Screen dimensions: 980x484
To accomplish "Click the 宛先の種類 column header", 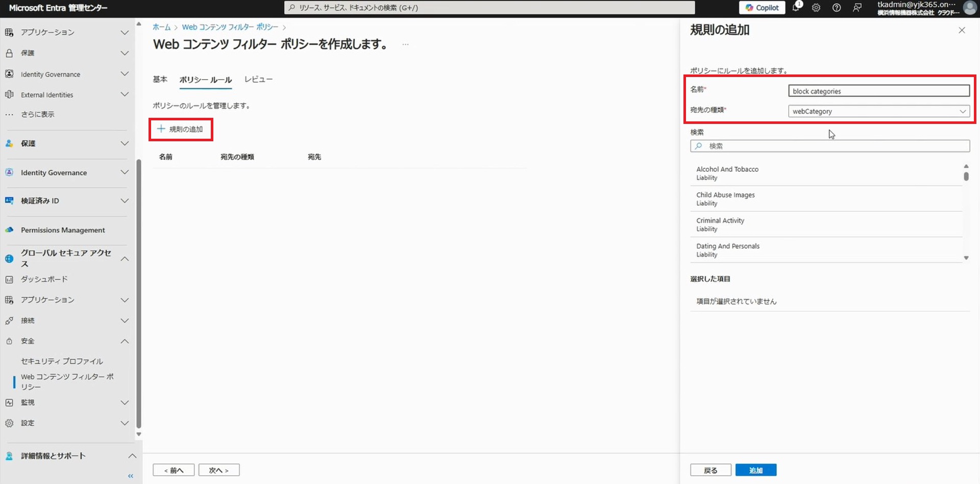I will pos(237,157).
